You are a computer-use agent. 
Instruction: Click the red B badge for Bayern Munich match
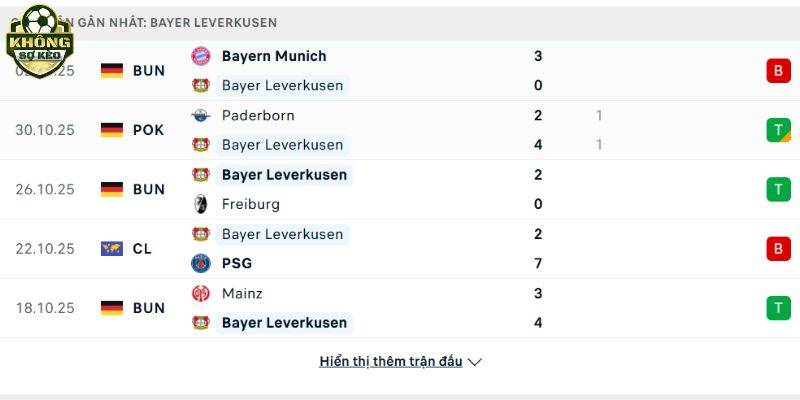click(778, 70)
